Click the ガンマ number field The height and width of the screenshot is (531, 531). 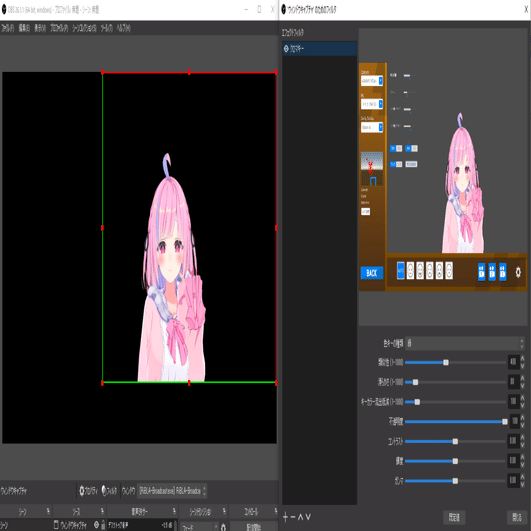click(513, 480)
